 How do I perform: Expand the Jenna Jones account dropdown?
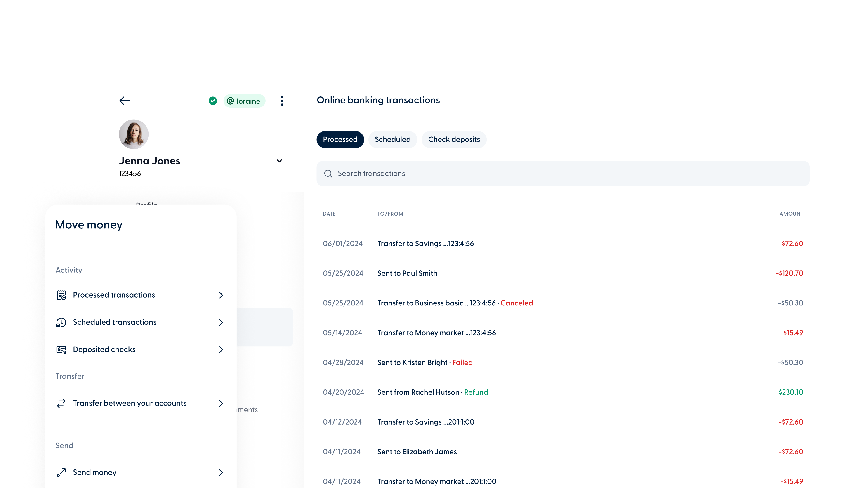(279, 161)
